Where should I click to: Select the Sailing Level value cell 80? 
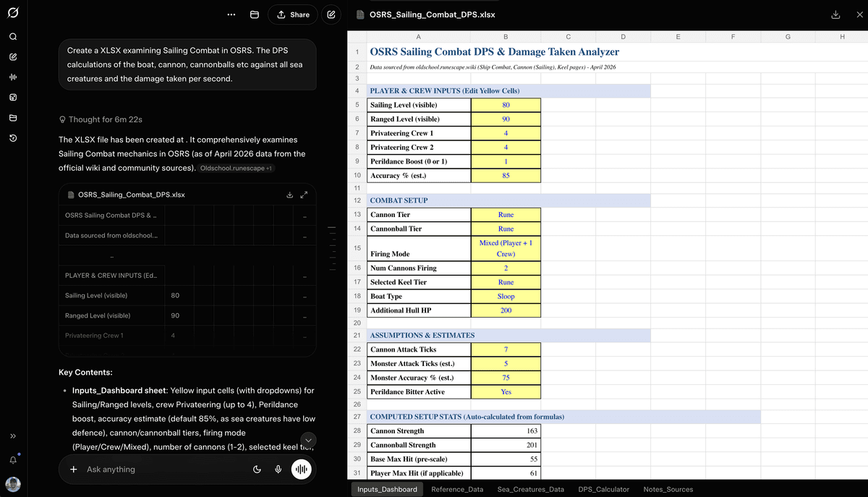click(506, 105)
